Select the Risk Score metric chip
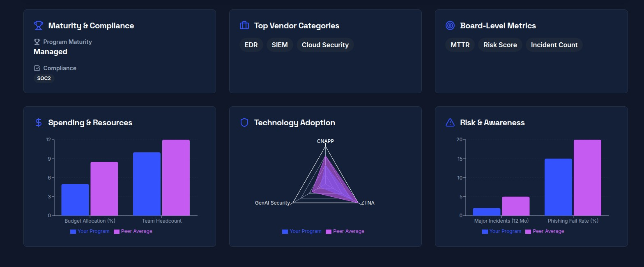This screenshot has width=644, height=267. click(500, 45)
